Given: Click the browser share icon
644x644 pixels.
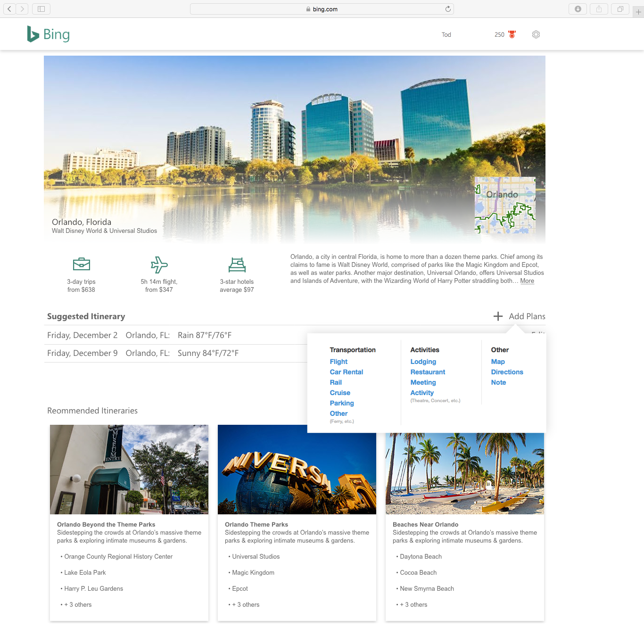Looking at the screenshot, I should pyautogui.click(x=599, y=8).
